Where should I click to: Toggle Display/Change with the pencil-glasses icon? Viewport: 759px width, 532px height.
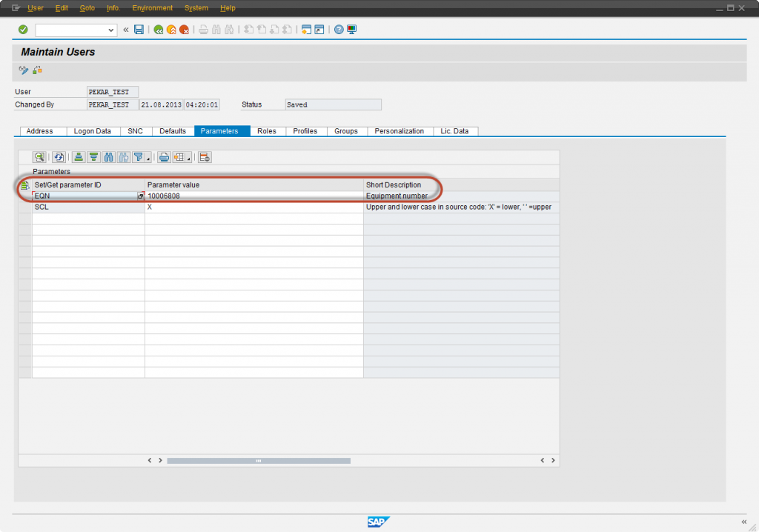coord(23,70)
